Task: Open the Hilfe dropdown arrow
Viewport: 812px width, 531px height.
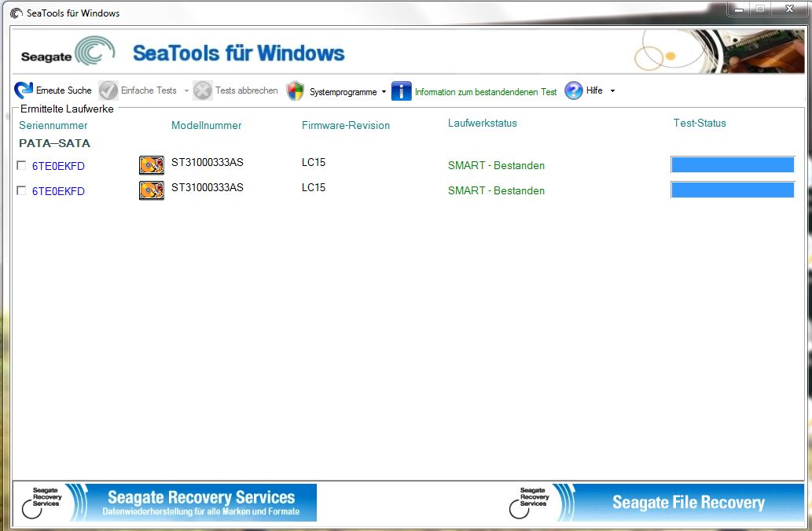Action: pos(612,91)
